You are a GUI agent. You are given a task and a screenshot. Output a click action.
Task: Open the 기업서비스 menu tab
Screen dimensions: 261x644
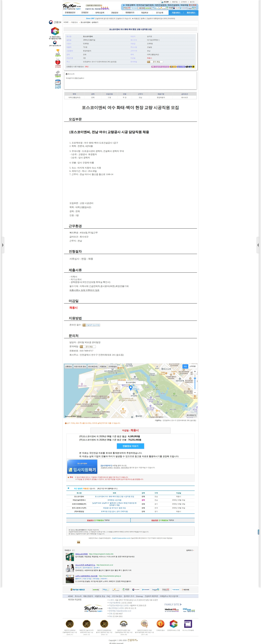(176, 13)
